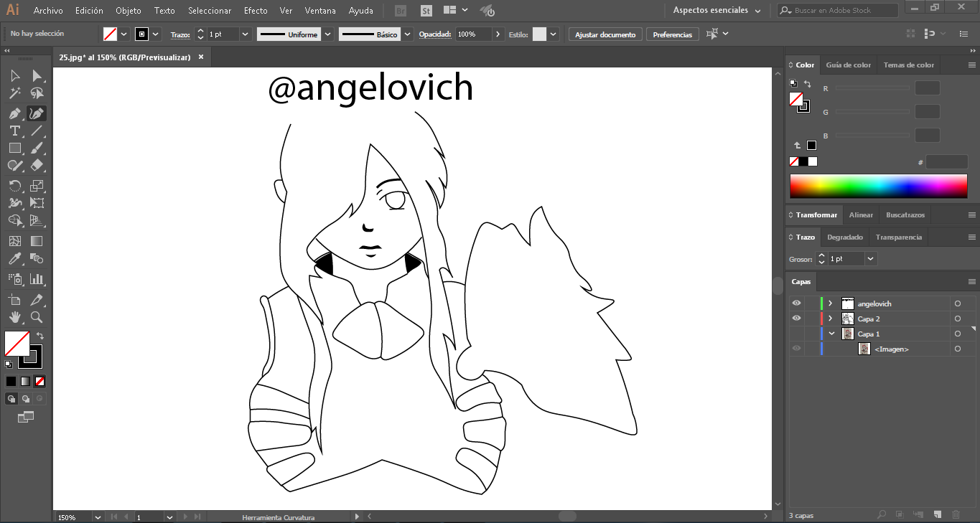Image resolution: width=980 pixels, height=523 pixels.
Task: Select the Symbol Sprayer tool
Action: [15, 279]
